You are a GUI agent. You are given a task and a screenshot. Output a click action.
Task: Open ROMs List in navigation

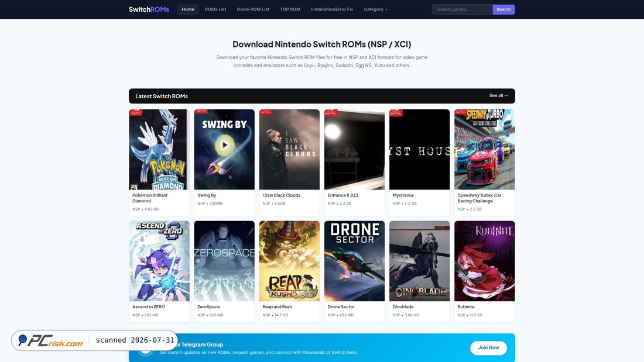pos(215,9)
